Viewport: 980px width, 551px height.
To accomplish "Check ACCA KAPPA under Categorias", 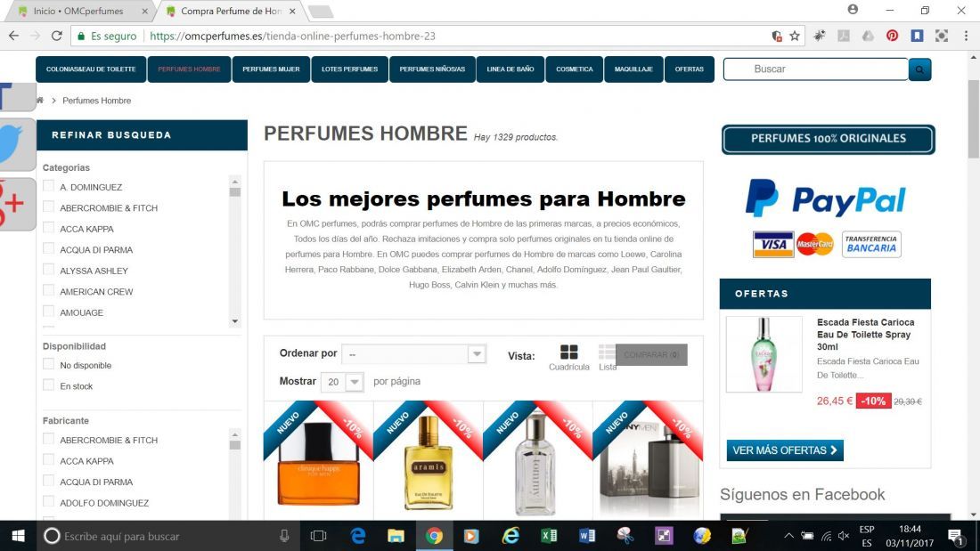I will (48, 228).
